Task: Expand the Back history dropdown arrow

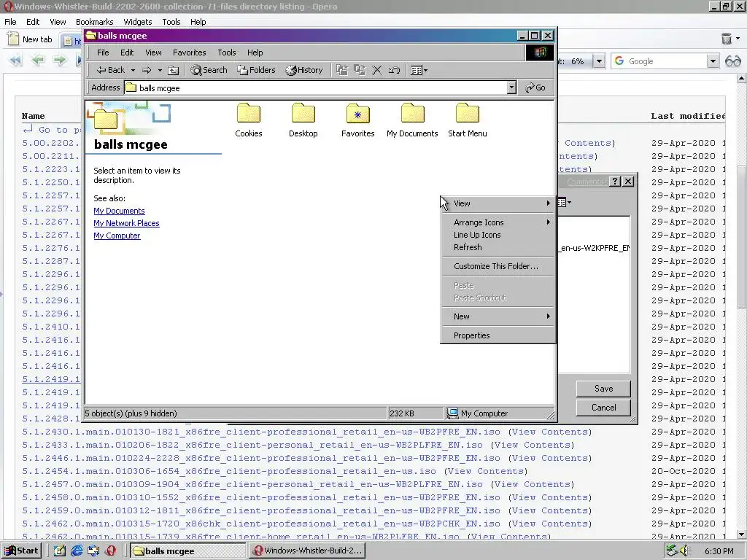Action: point(133,70)
